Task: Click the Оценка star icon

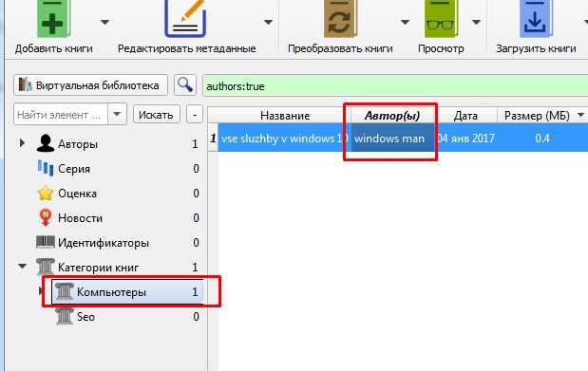Action: point(46,193)
